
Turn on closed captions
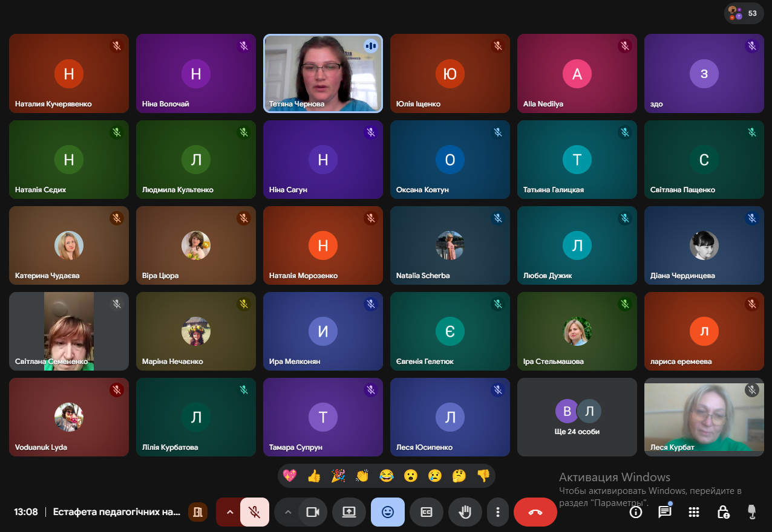tap(427, 512)
